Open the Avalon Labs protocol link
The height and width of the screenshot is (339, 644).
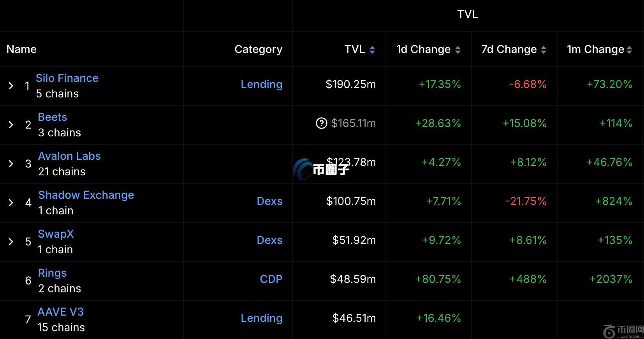[69, 156]
